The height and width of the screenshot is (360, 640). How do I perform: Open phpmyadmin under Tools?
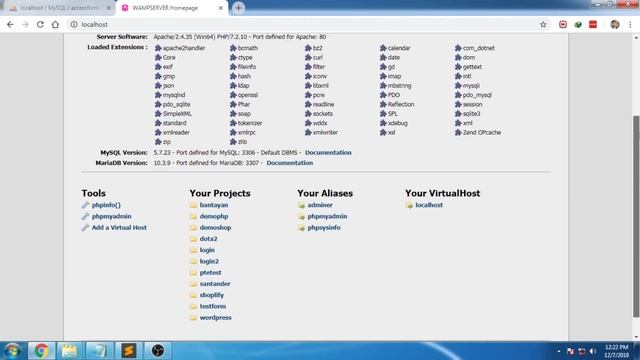(111, 216)
